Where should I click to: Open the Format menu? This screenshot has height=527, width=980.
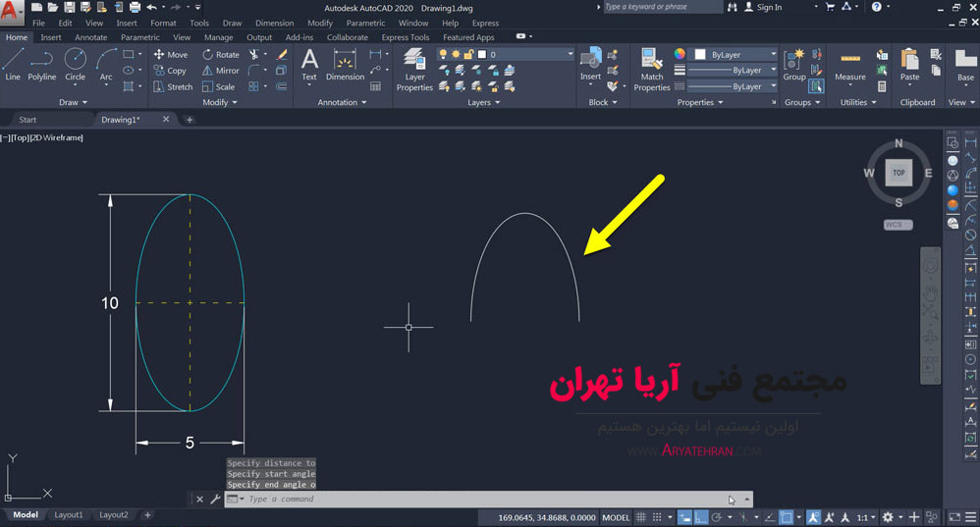pos(163,24)
